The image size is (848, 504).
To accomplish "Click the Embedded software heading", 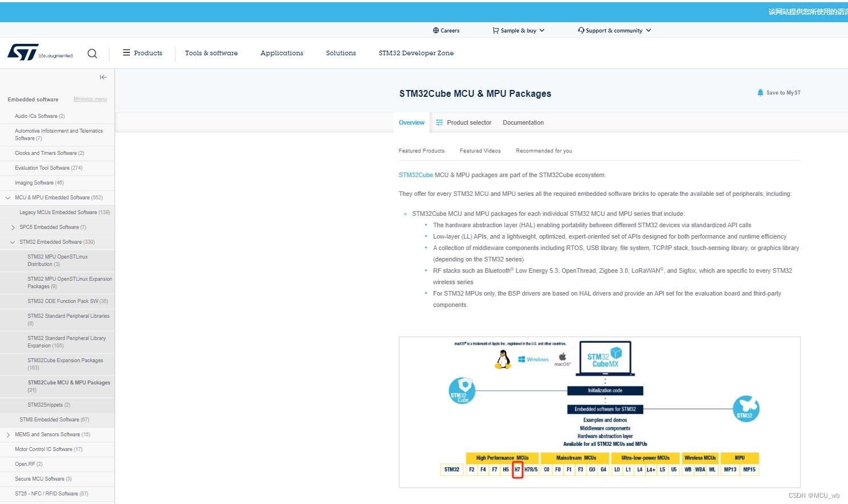I will pos(33,100).
